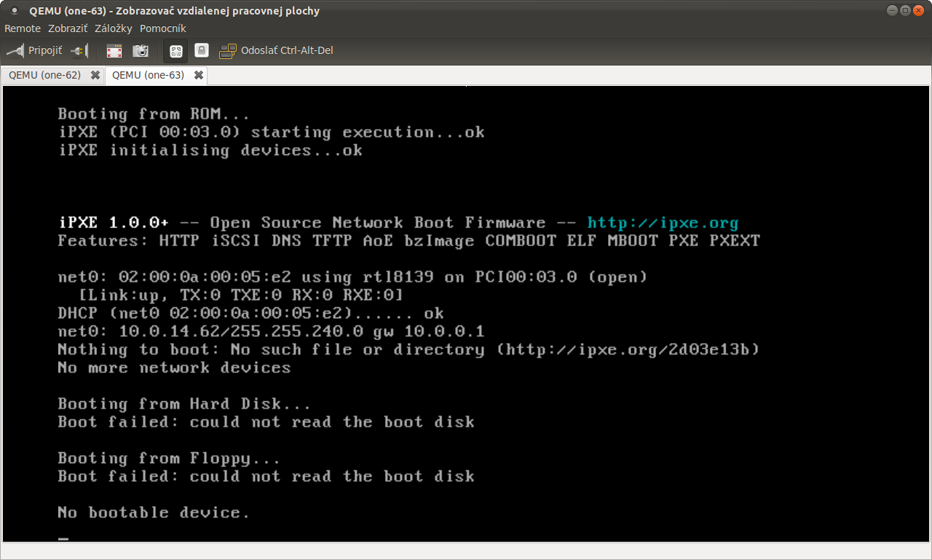Close the remote desktop viewer window

click(x=918, y=10)
